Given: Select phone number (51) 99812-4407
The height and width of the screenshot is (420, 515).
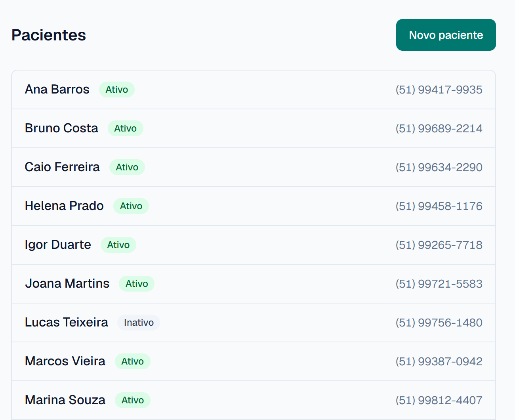Looking at the screenshot, I should (x=439, y=400).
